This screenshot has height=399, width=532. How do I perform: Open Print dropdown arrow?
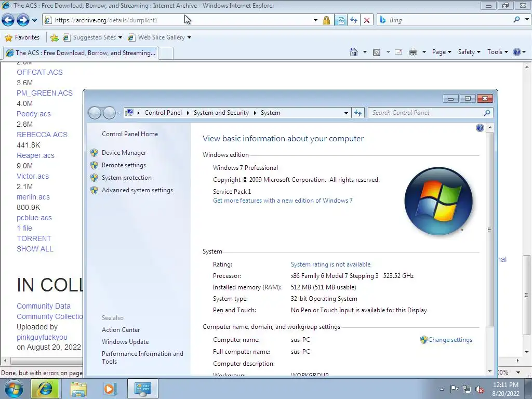pos(424,52)
